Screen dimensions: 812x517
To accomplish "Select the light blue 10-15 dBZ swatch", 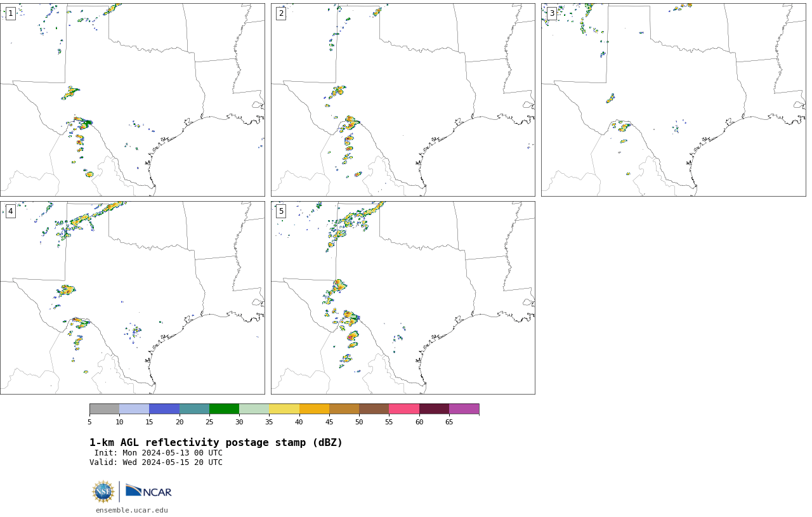I will 134,409.
